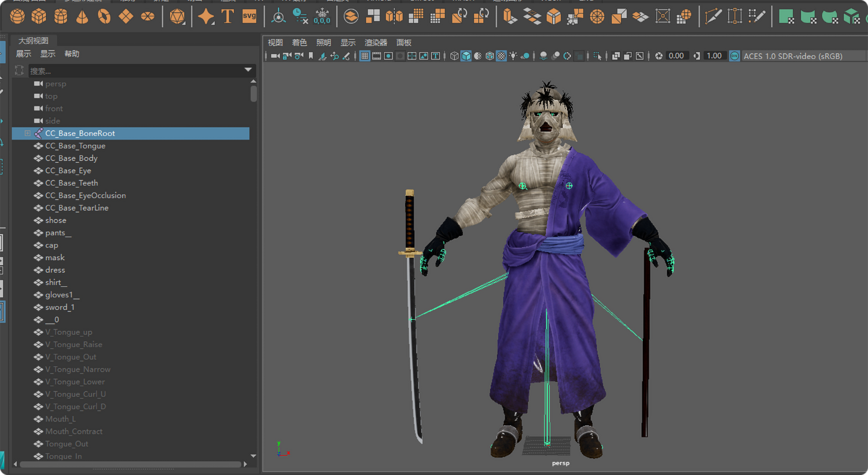Select the mask mesh in Outliner

click(55, 258)
